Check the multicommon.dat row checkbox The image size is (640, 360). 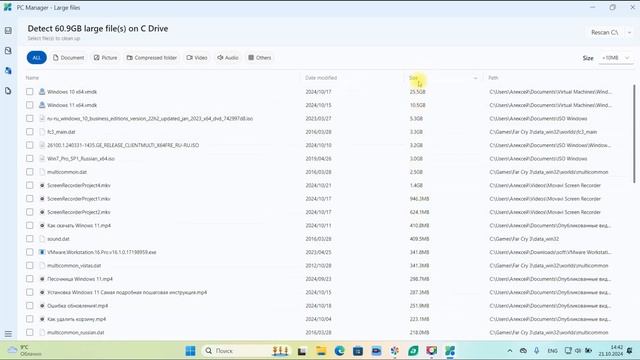[29, 172]
